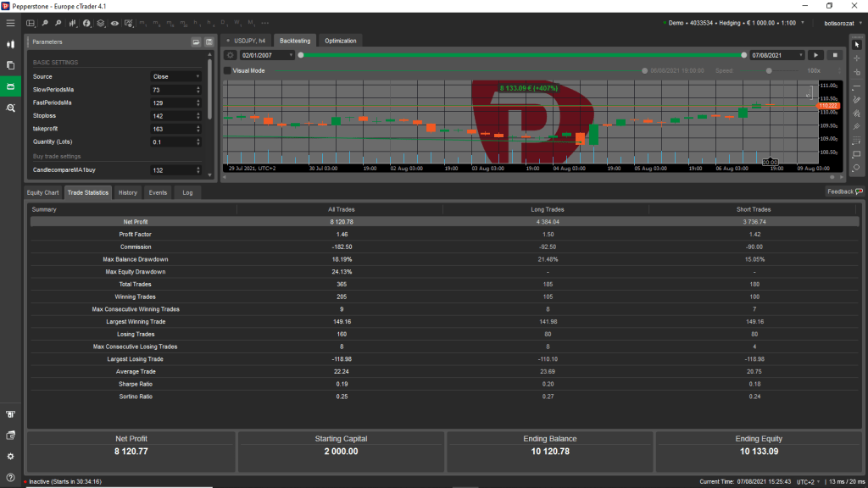Open backtesting settings gear icon

[x=229, y=55]
